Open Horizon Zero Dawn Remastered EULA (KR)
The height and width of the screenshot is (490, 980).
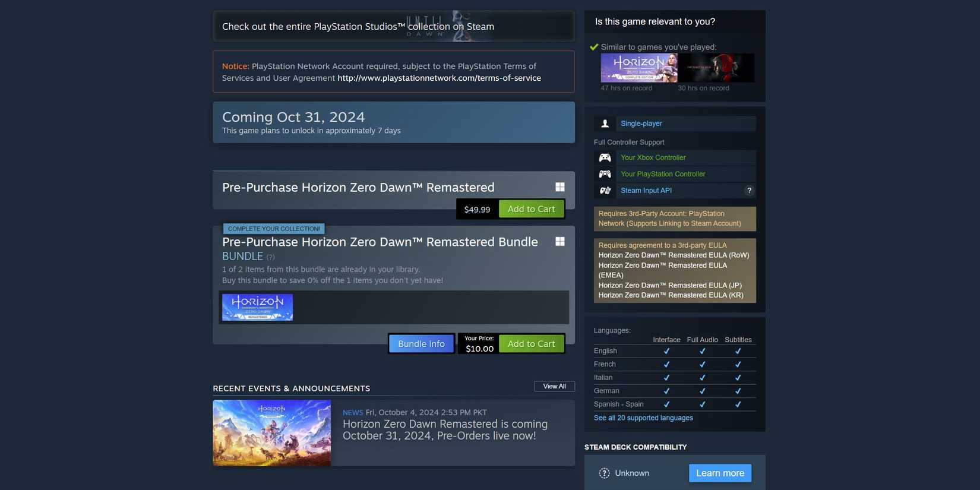click(x=671, y=295)
